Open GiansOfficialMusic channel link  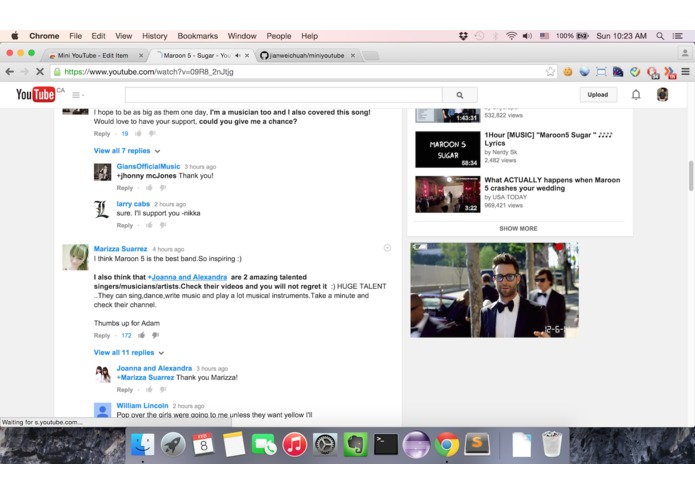148,167
